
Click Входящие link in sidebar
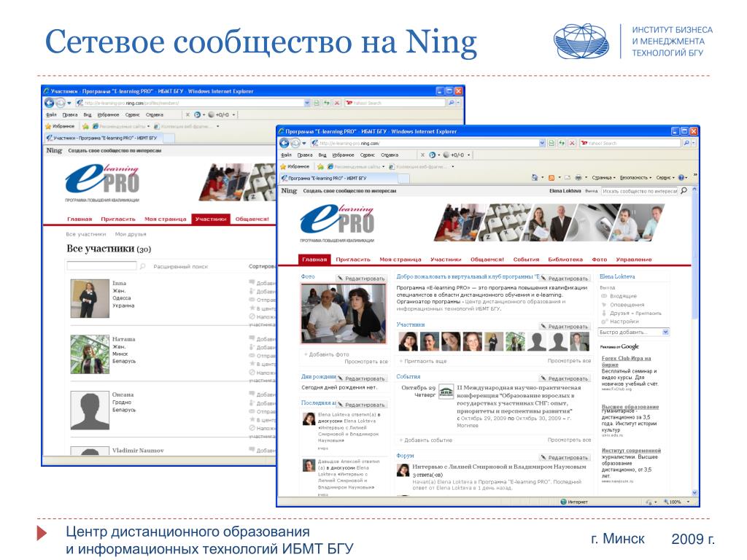coord(623,296)
